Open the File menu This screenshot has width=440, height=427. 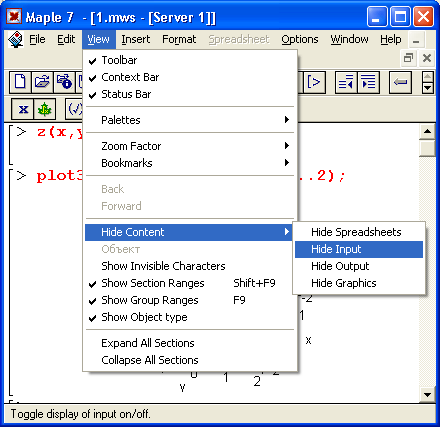[37, 39]
